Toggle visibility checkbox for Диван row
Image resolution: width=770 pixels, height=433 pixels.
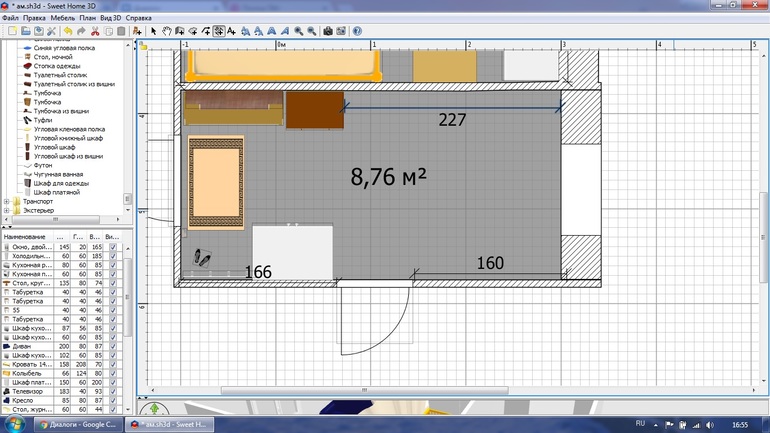tap(113, 346)
